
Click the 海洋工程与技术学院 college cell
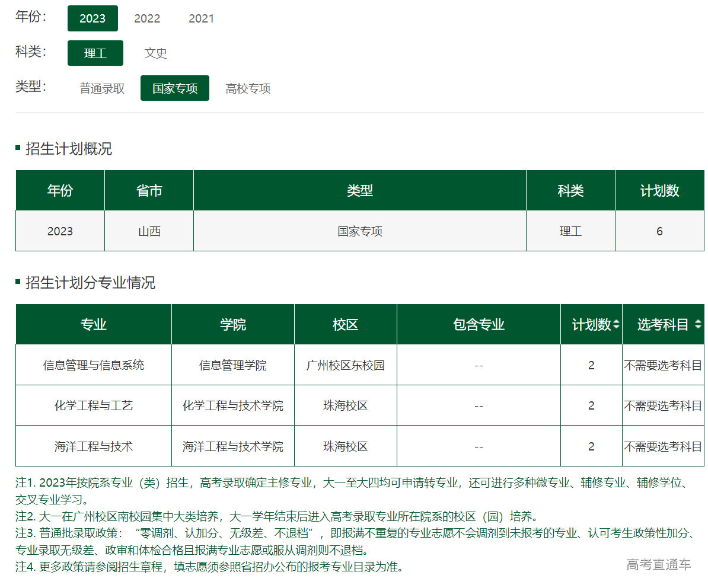tap(233, 446)
